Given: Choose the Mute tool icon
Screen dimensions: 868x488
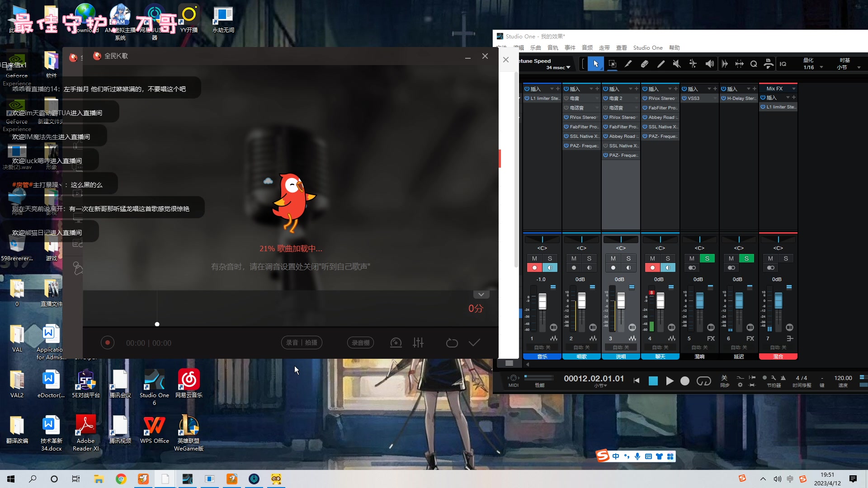Looking at the screenshot, I should [676, 64].
